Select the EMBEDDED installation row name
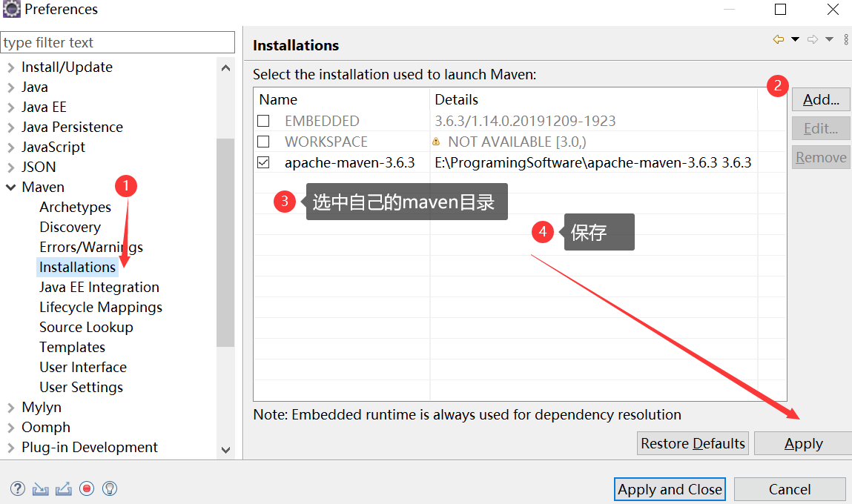Viewport: 852px width, 504px height. coord(322,121)
